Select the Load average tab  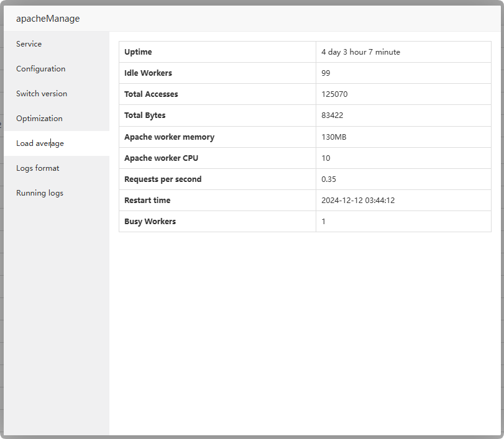tap(40, 143)
